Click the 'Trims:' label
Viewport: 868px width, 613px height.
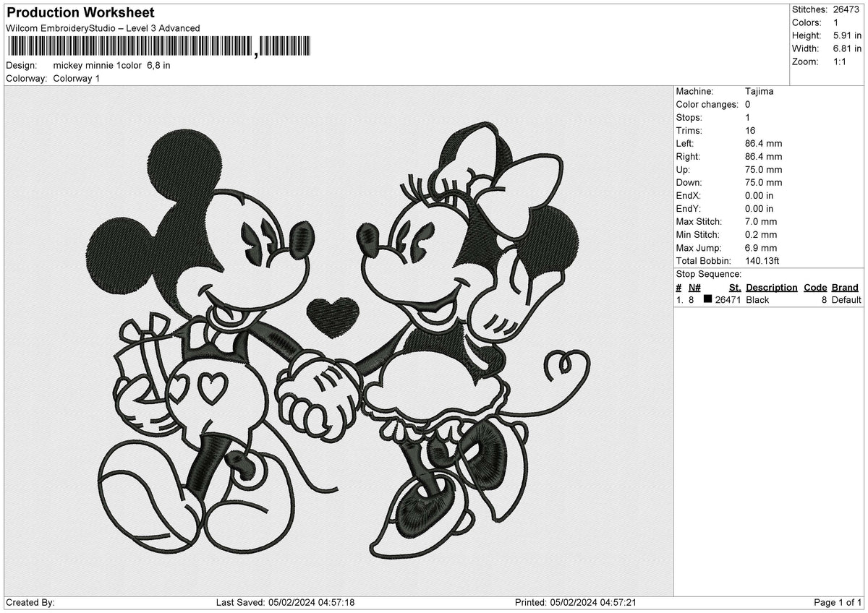(x=687, y=130)
